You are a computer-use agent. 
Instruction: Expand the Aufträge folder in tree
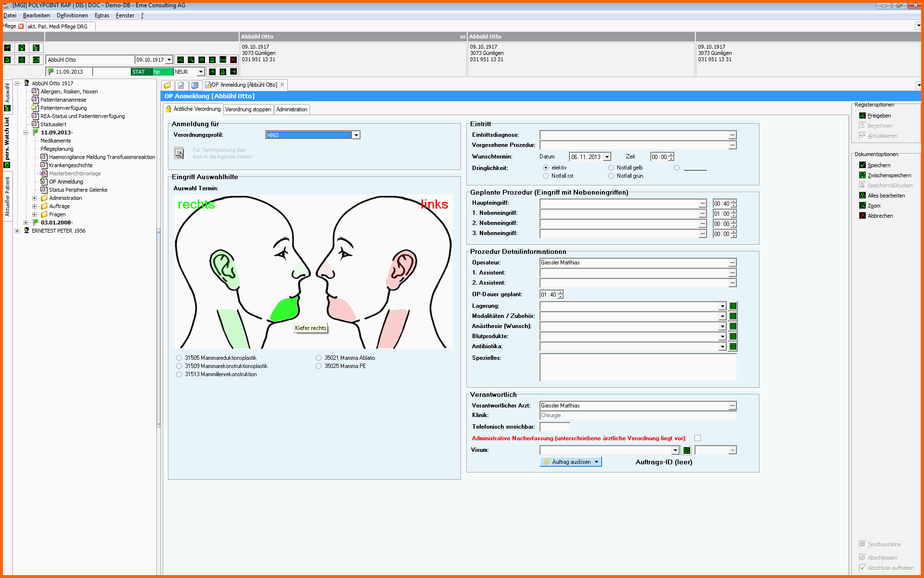pos(34,206)
